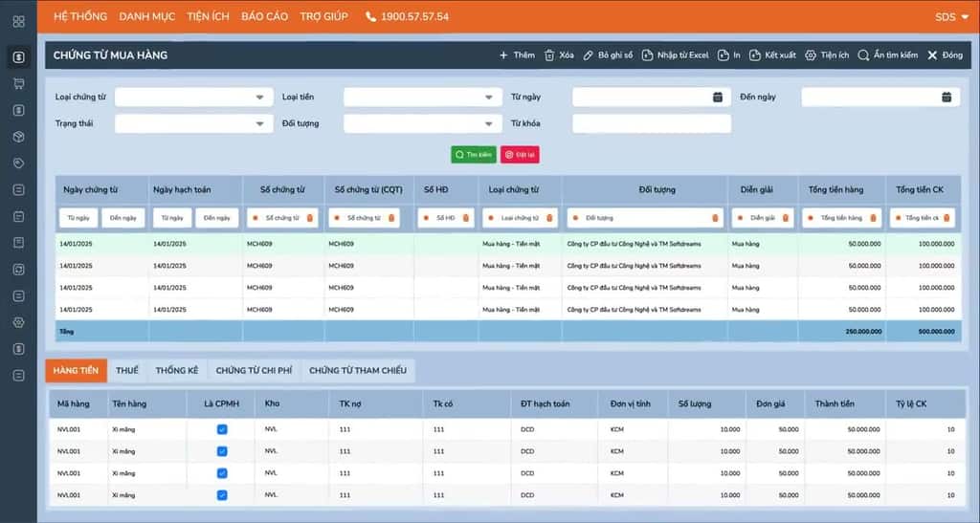Switch to the CHỨNG TỪ THAM CHIẾU tab
This screenshot has width=980, height=523.
click(x=358, y=370)
